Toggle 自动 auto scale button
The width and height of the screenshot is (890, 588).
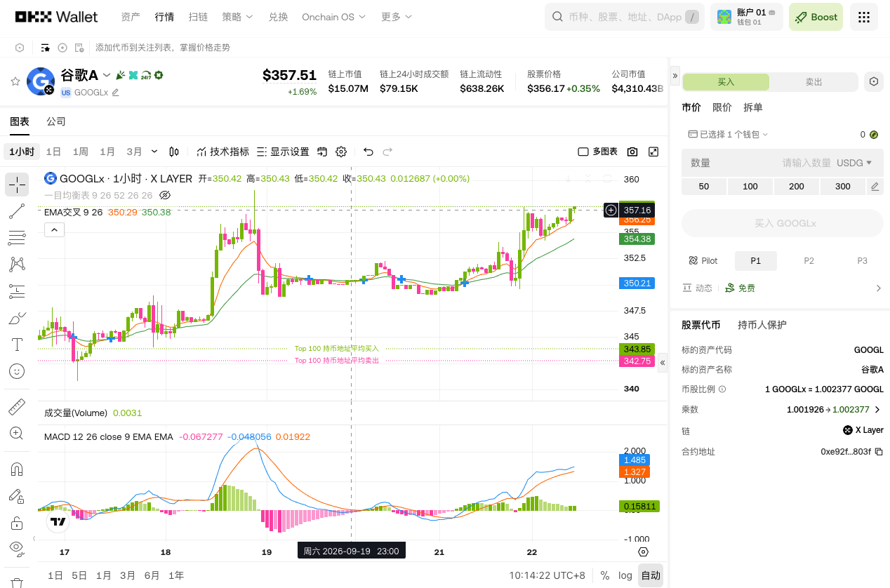(x=651, y=575)
